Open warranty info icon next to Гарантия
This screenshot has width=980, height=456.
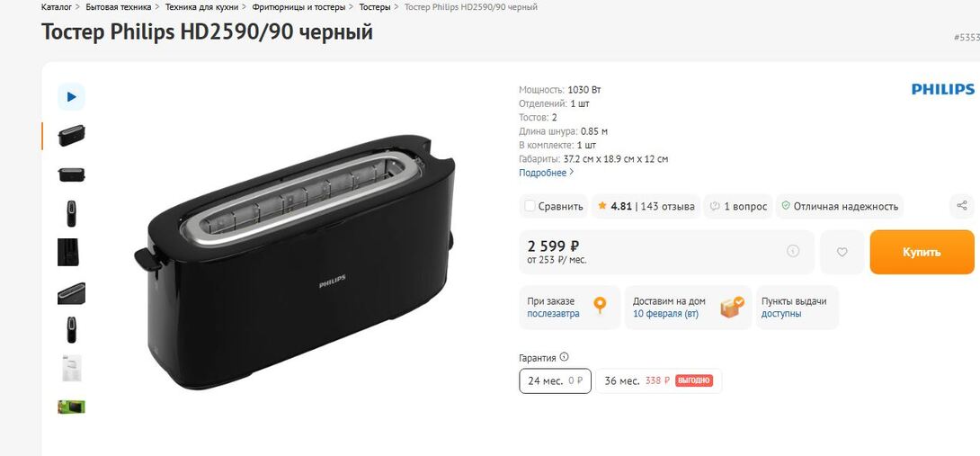(x=565, y=357)
